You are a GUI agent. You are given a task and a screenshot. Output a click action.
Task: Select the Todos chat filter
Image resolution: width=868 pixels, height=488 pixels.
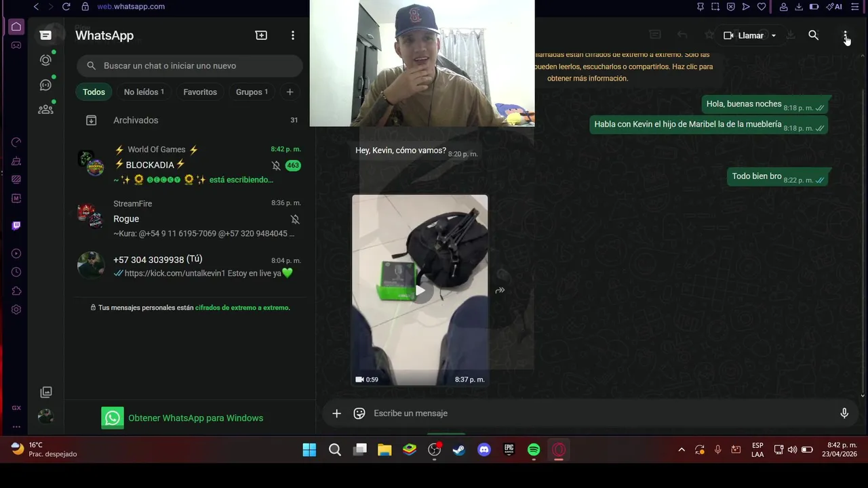[x=94, y=92]
